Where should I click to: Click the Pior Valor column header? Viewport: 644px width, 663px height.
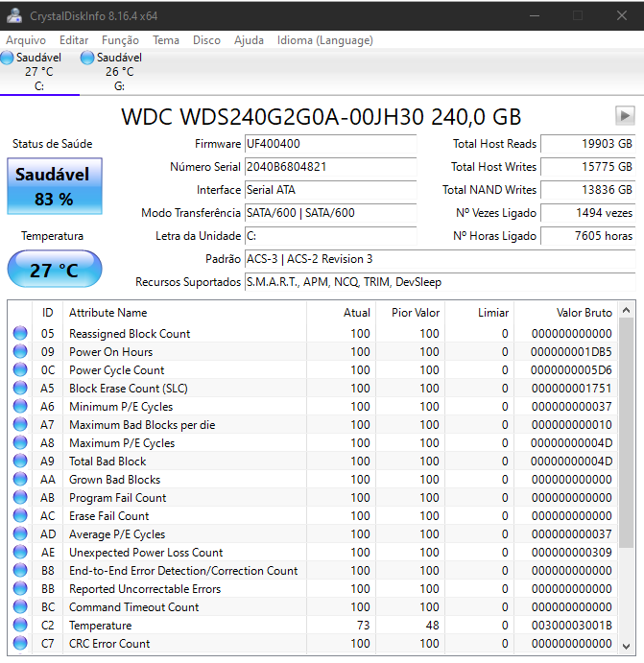pyautogui.click(x=410, y=313)
